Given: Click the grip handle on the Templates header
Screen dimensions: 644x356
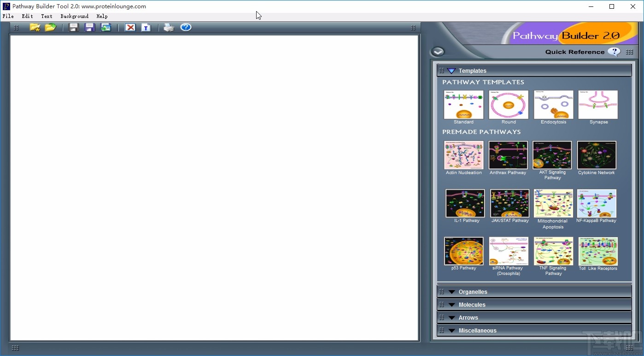Looking at the screenshot, I should click(x=441, y=70).
